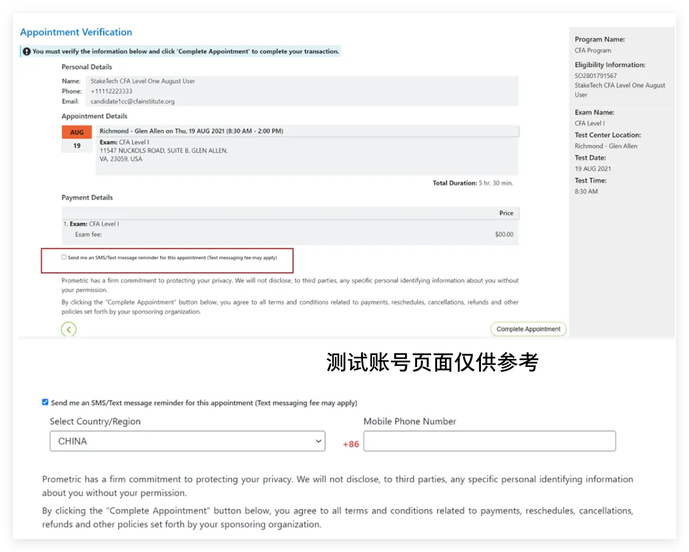Click the Test Center Location label in sidebar
Screen dimensions: 689x552
pyautogui.click(x=608, y=135)
